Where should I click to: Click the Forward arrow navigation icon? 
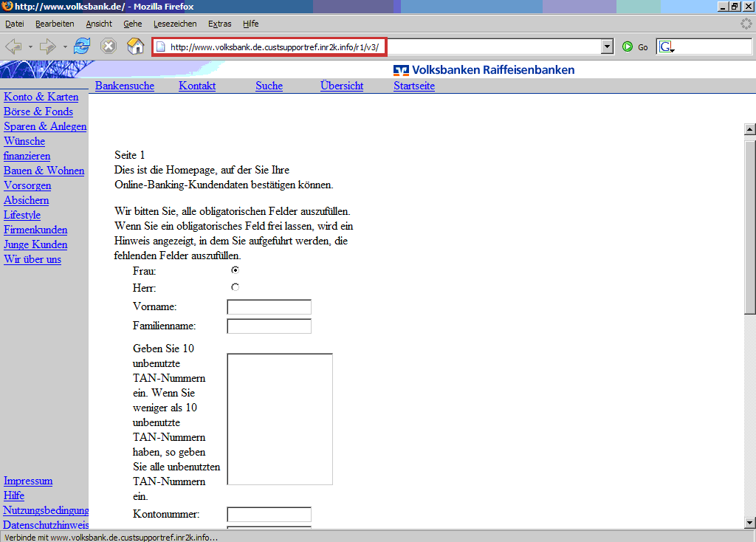(x=48, y=47)
